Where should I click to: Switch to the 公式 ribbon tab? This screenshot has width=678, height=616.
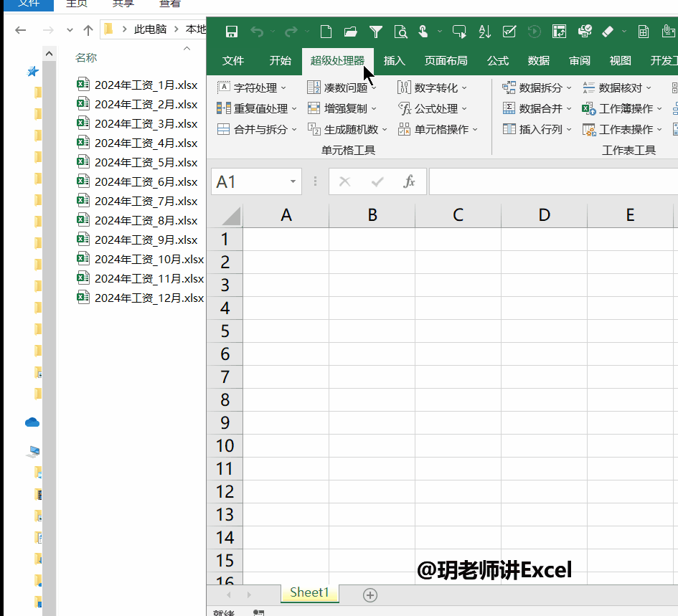click(498, 60)
